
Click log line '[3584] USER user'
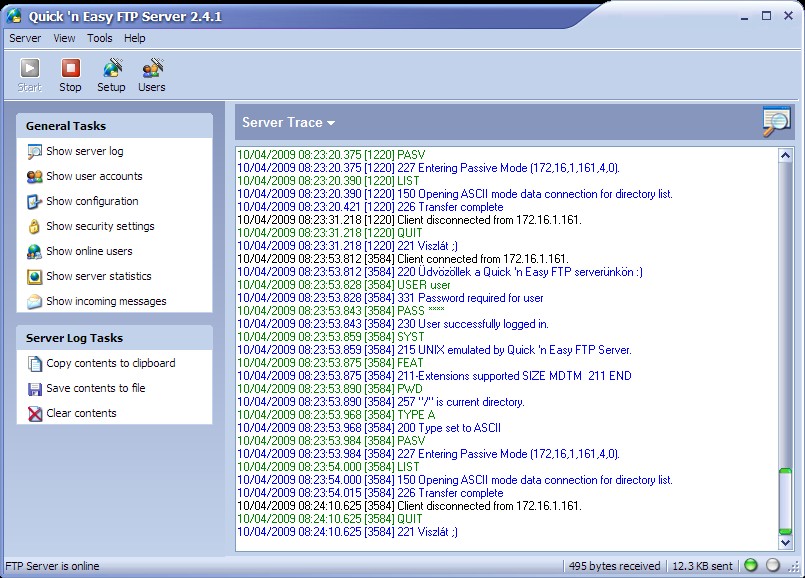pyautogui.click(x=343, y=285)
